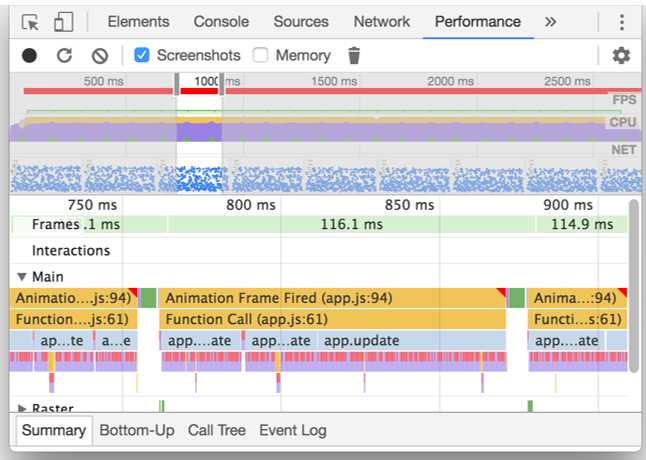The width and height of the screenshot is (646, 460).
Task: Open the Network tab
Action: pyautogui.click(x=382, y=22)
